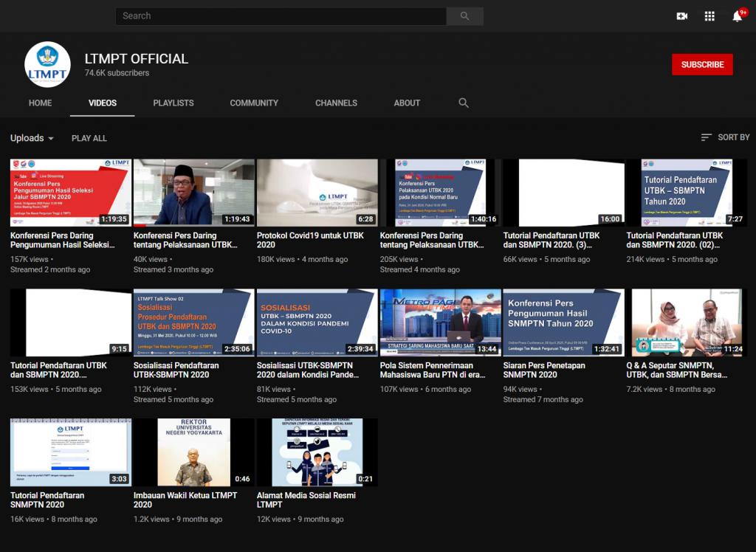This screenshot has width=756, height=552.
Task: Select the VIDEOS tab
Action: pyautogui.click(x=102, y=103)
